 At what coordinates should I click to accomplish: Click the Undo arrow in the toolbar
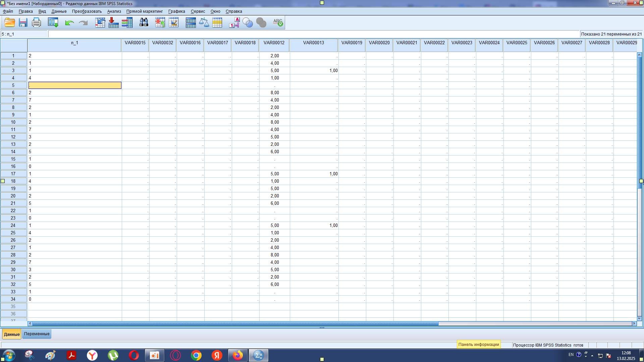[69, 22]
